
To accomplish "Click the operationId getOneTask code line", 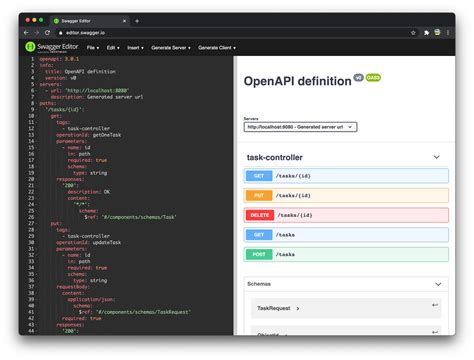I will pos(88,135).
